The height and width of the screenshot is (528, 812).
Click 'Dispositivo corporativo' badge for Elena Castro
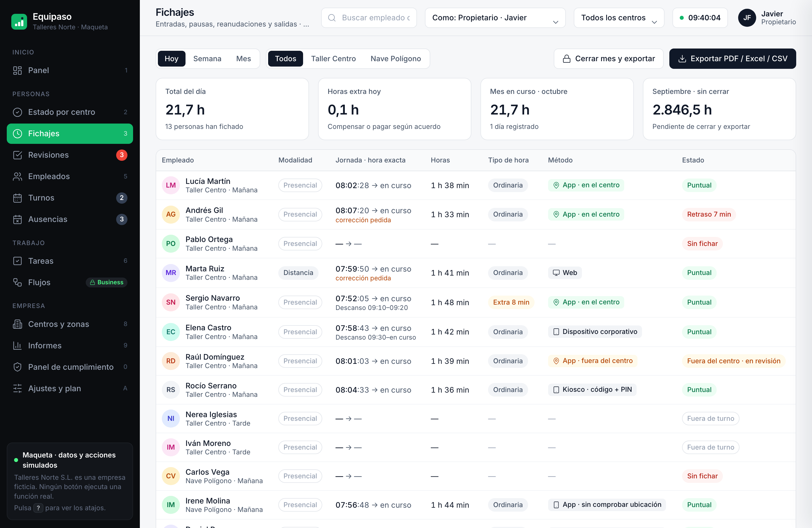(595, 331)
